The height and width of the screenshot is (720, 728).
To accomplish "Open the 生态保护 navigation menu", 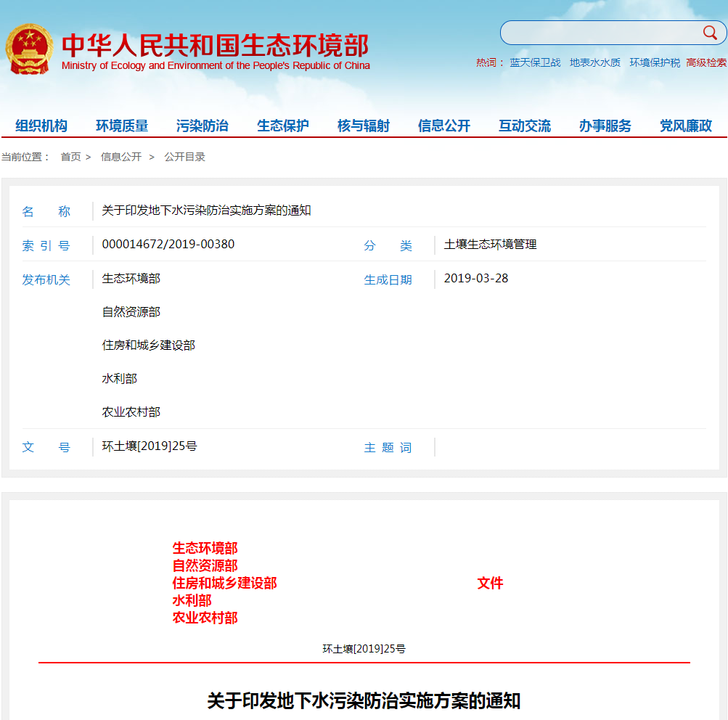I will click(282, 125).
